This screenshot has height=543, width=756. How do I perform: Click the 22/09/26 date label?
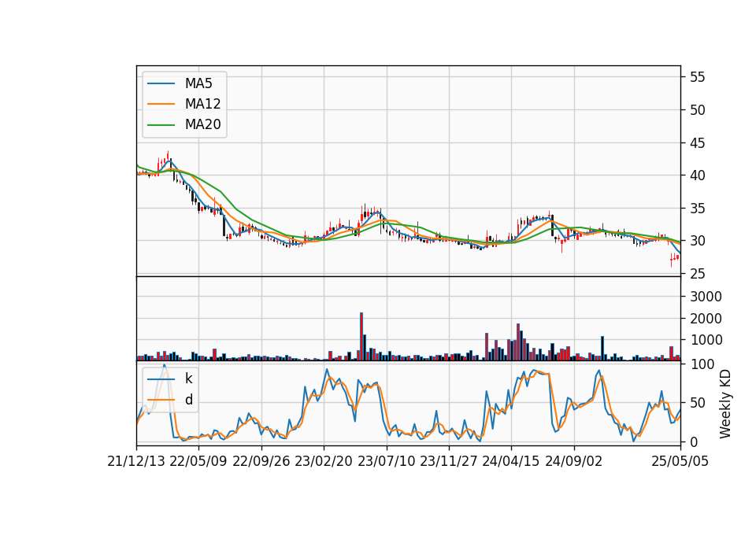point(261,461)
